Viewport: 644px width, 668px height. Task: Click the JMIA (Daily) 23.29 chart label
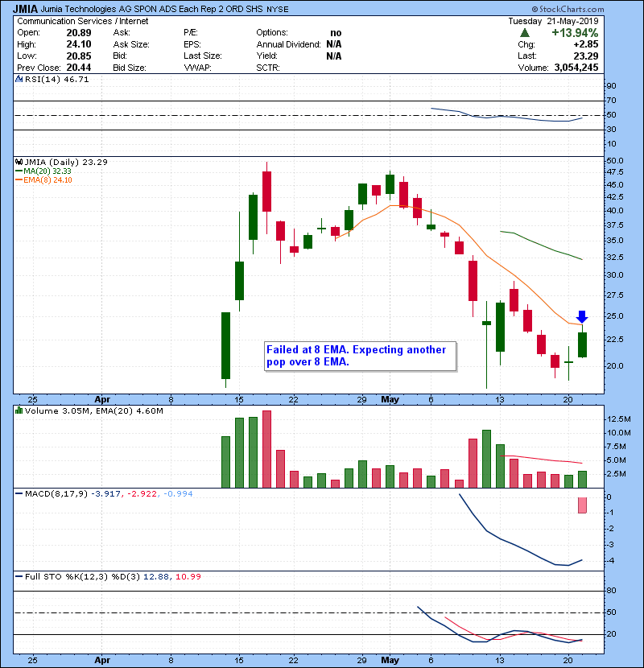point(66,162)
